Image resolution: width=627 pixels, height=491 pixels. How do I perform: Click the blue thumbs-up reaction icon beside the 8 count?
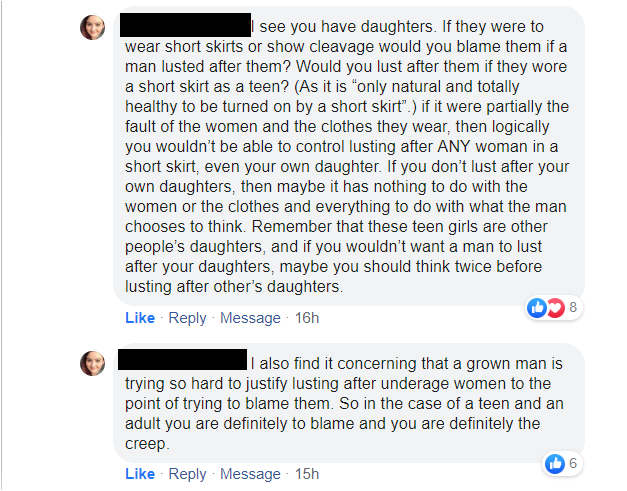(x=537, y=309)
